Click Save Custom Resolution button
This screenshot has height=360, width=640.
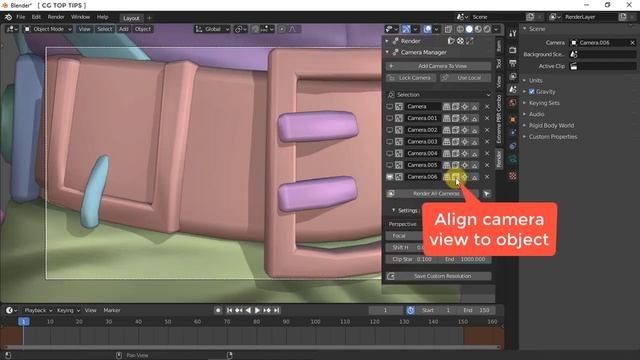[x=439, y=276]
